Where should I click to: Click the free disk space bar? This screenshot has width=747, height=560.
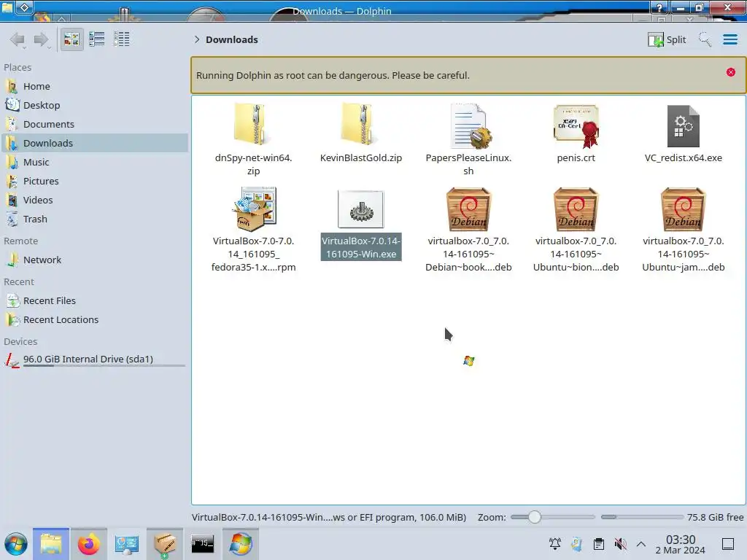coord(642,517)
